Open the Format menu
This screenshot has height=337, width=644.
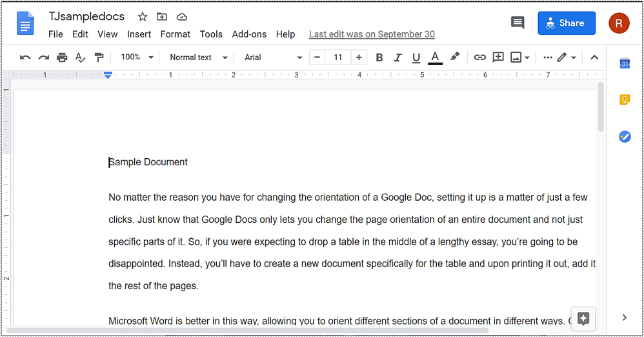tap(176, 34)
